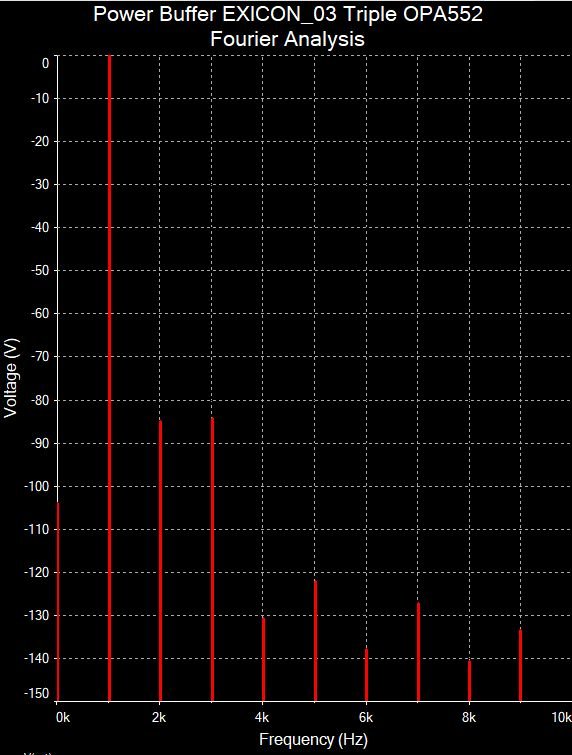Click the 4 kHz harmonic bar
Image resolution: width=572 pixels, height=755 pixels.
[x=263, y=659]
